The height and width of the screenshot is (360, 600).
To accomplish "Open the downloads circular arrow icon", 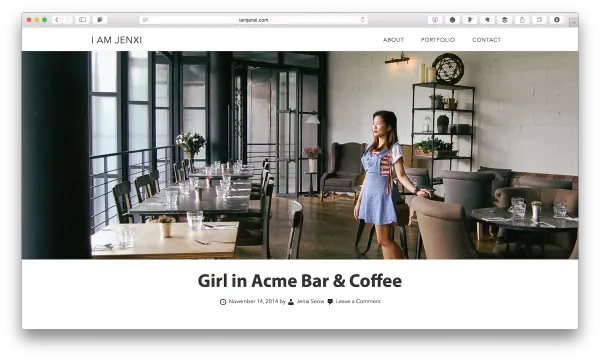I will click(435, 20).
